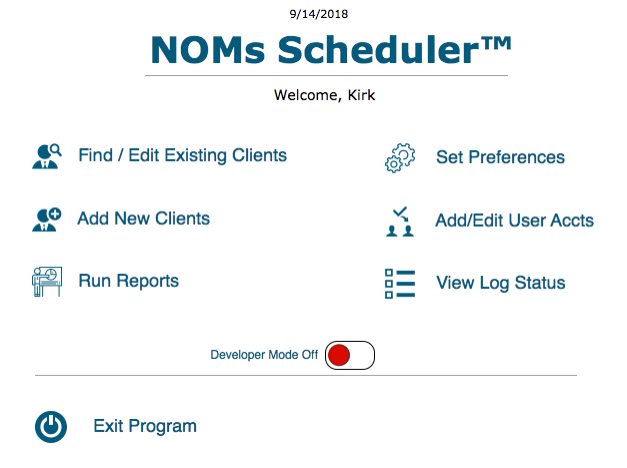The width and height of the screenshot is (627, 468).
Task: Click the Welcome, Kirk greeting text
Action: [324, 96]
